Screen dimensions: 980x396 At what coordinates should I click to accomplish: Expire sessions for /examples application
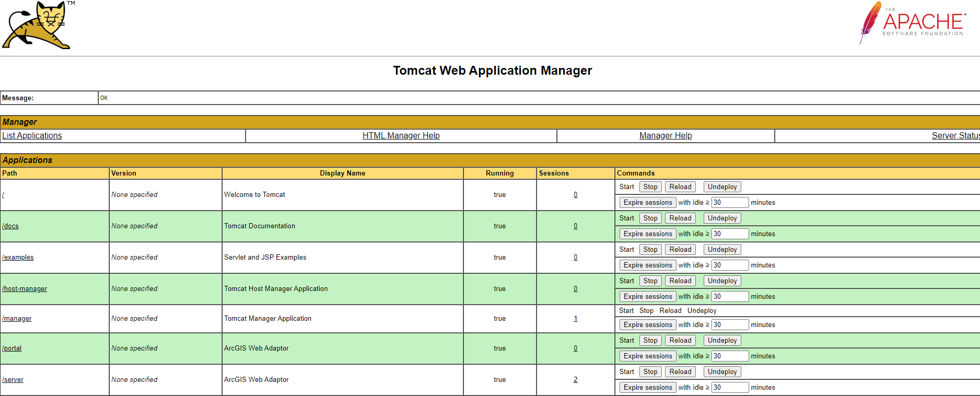(x=648, y=265)
